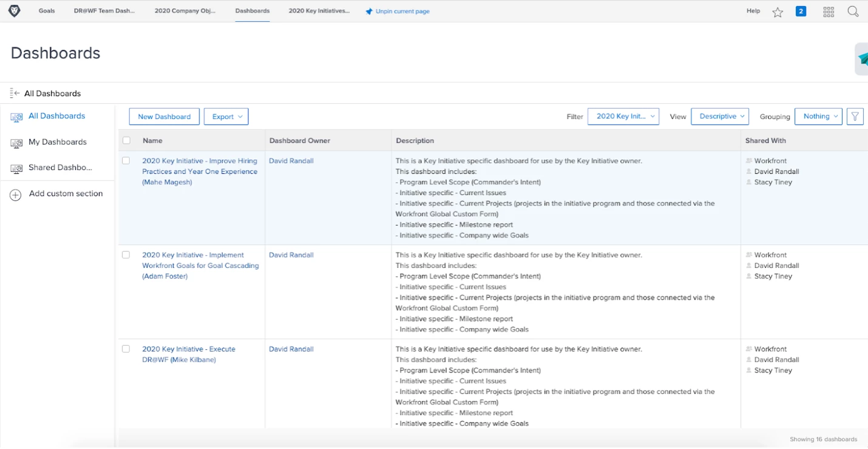Open the favorites star icon
Screen dimensions: 868x449
778,12
